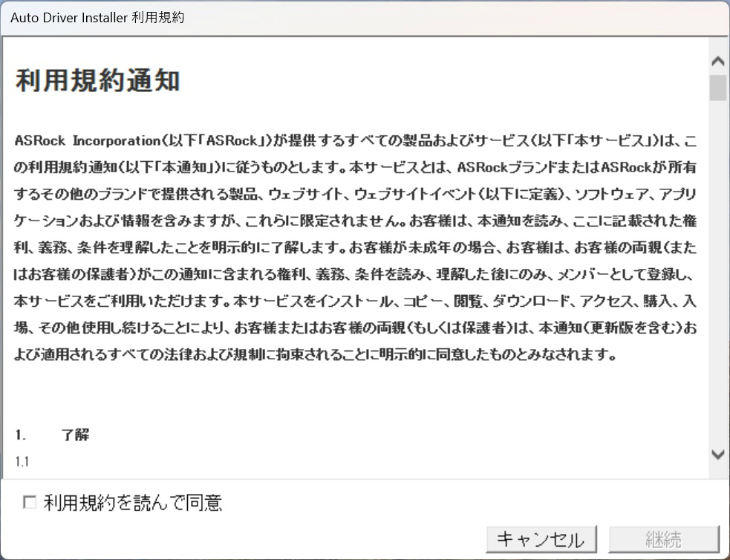Click the section heading 了解
The width and height of the screenshot is (730, 560).
(75, 434)
